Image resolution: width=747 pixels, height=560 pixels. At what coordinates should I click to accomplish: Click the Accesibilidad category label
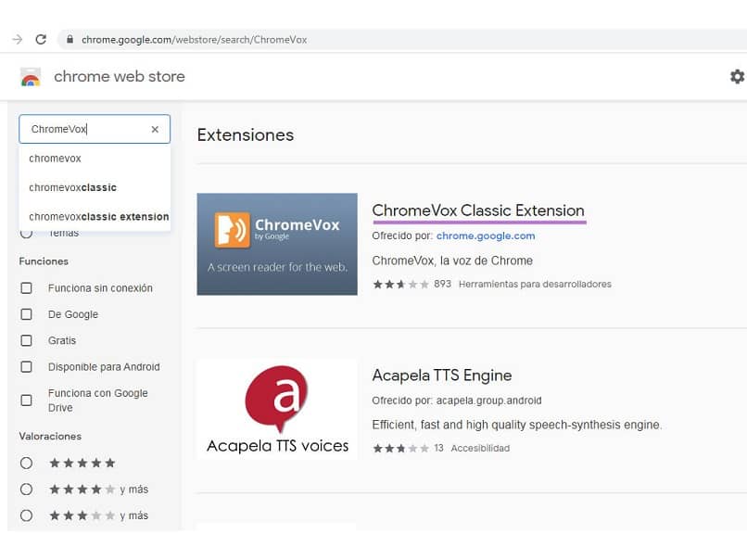pos(480,448)
